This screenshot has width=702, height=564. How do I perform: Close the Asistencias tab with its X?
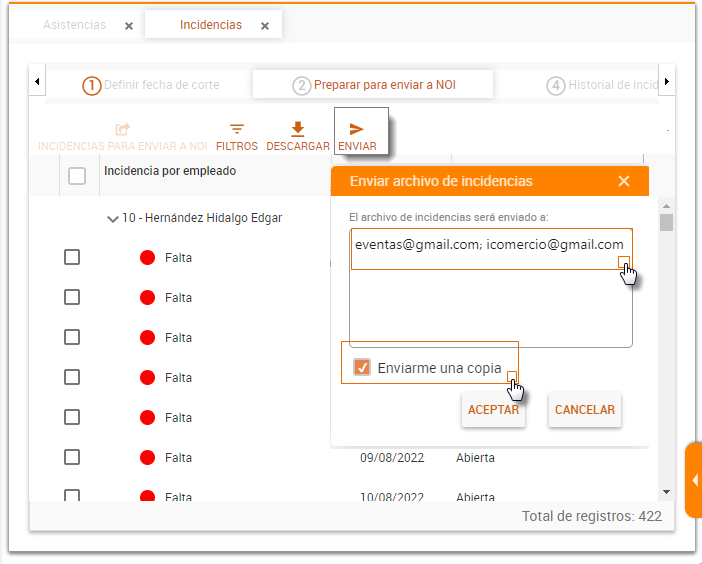click(129, 27)
